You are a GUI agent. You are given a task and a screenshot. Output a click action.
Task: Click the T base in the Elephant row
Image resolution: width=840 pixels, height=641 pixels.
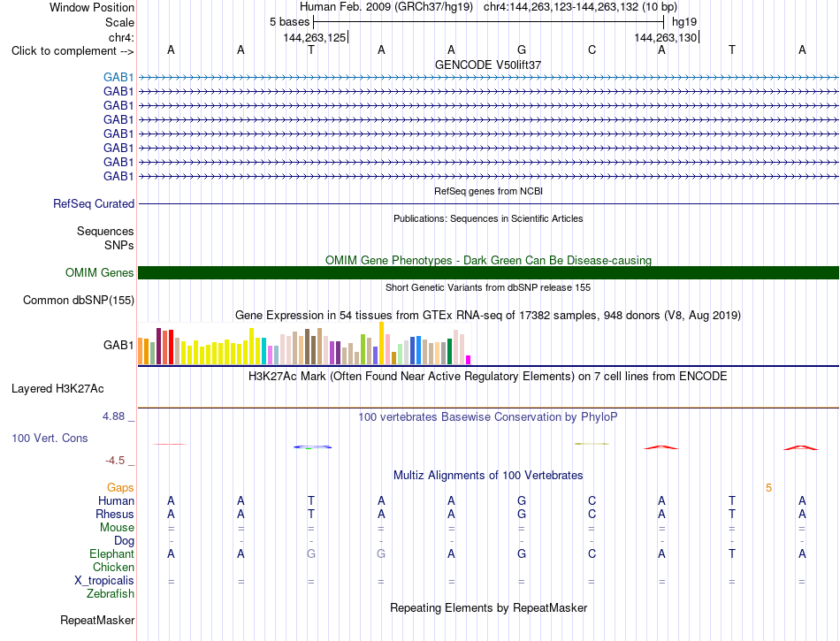[x=732, y=553]
